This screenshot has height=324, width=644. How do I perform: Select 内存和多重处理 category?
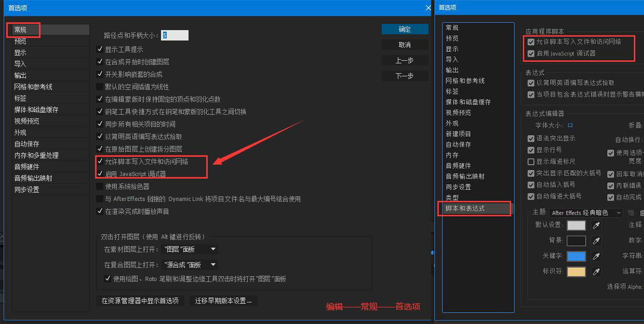click(x=51, y=155)
